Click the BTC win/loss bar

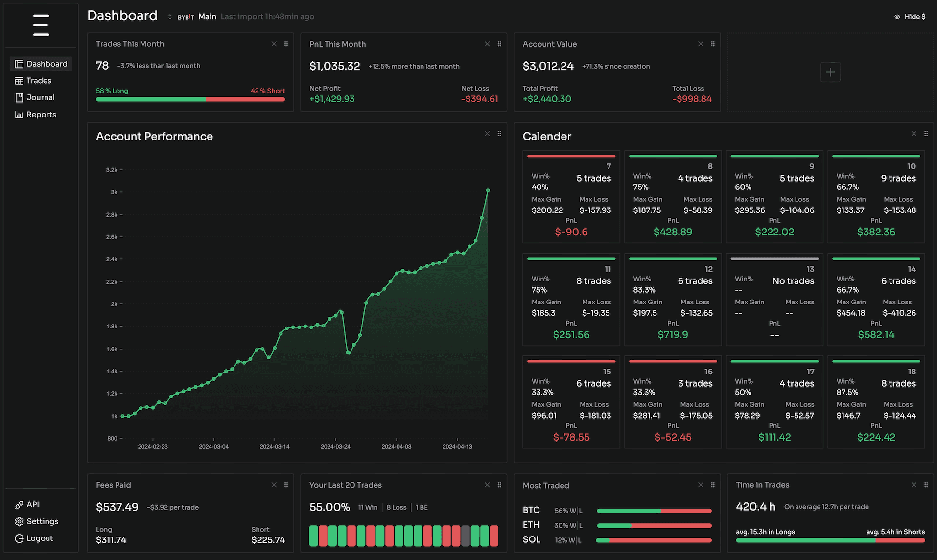[654, 511]
